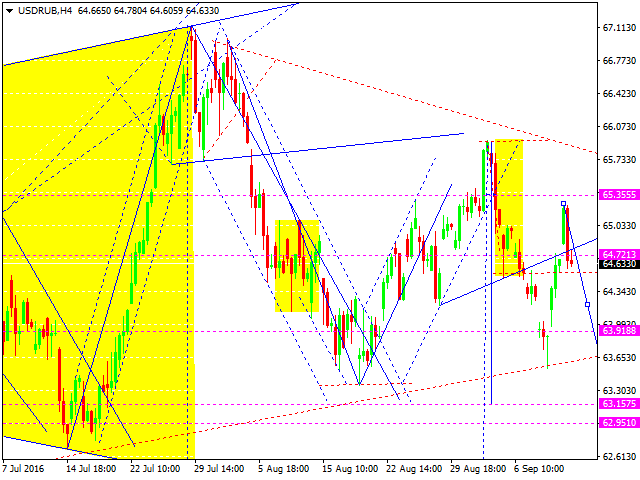Viewport: 640px width, 480px height.
Task: Select the 65.3555 magenta price level label
Action: point(619,195)
